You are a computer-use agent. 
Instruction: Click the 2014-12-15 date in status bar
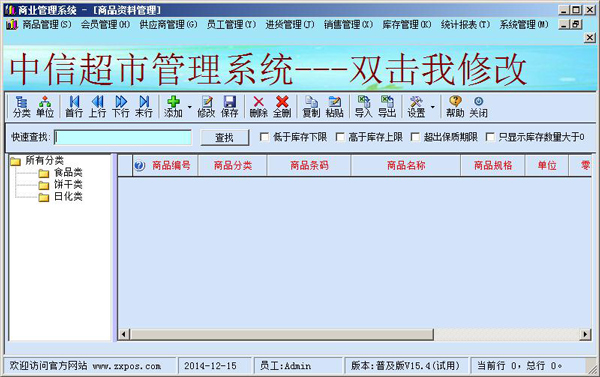[x=210, y=366]
